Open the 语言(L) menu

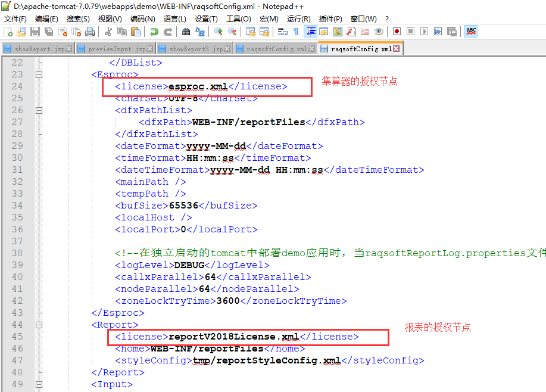pos(175,19)
